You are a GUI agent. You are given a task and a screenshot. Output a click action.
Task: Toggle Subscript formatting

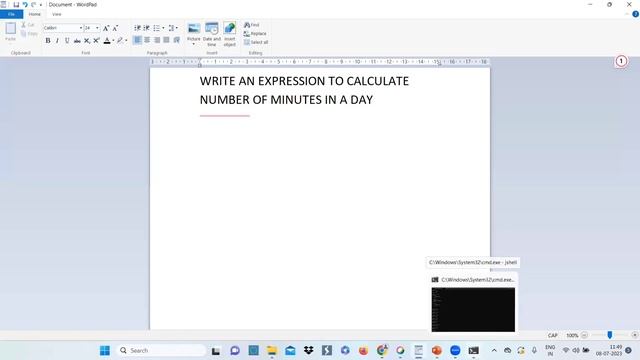[87, 40]
